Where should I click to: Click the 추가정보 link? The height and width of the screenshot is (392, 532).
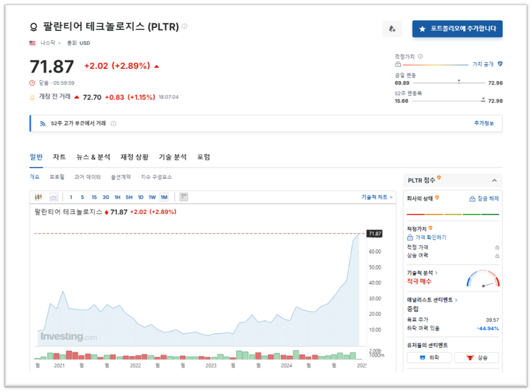coord(484,123)
